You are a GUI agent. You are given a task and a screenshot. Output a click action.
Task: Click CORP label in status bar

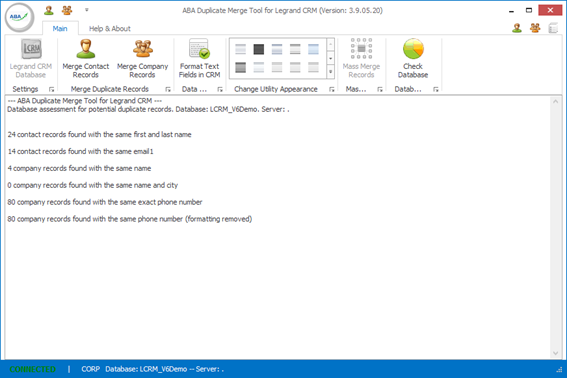(90, 369)
